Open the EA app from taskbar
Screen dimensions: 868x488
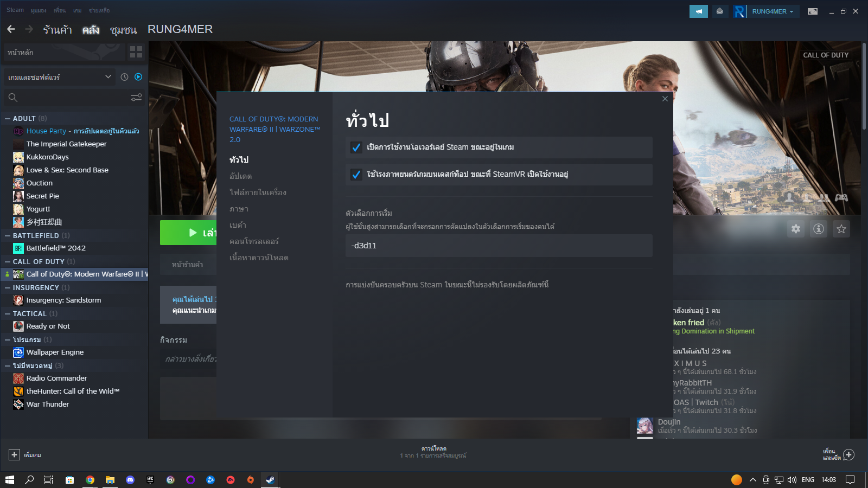(x=231, y=480)
